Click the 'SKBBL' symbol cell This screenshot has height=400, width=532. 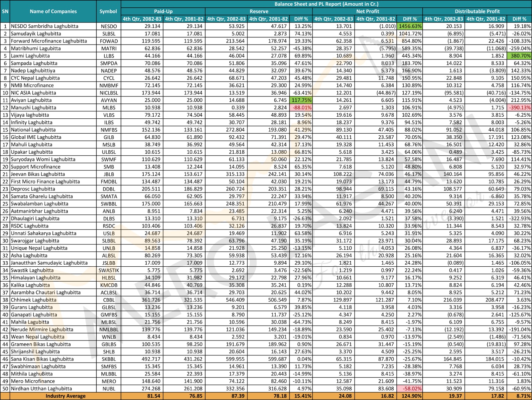109,359
